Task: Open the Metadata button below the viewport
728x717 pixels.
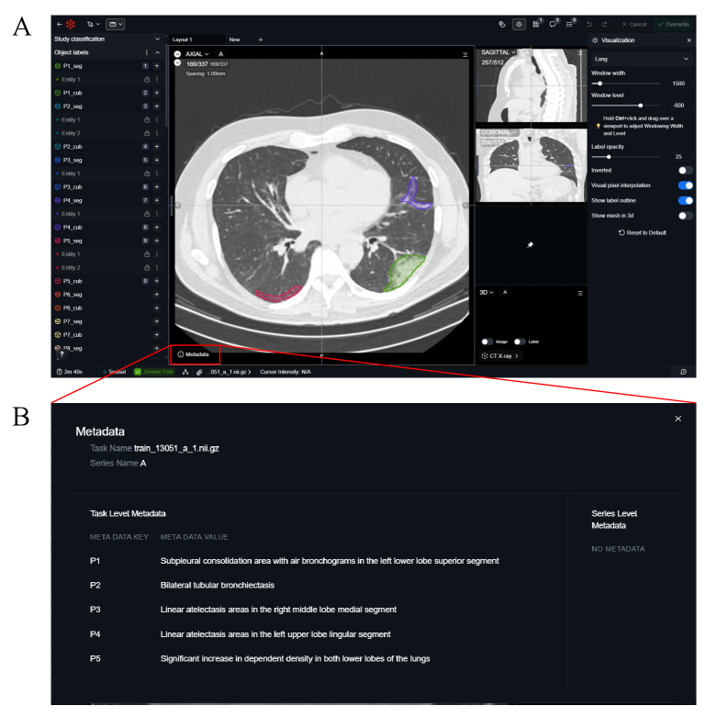Action: tap(194, 354)
